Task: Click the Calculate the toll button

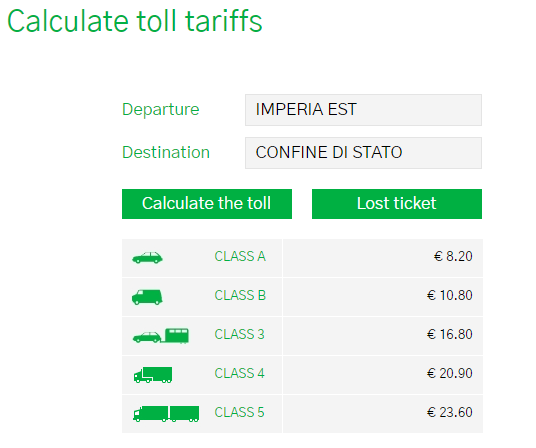Action: (x=207, y=204)
